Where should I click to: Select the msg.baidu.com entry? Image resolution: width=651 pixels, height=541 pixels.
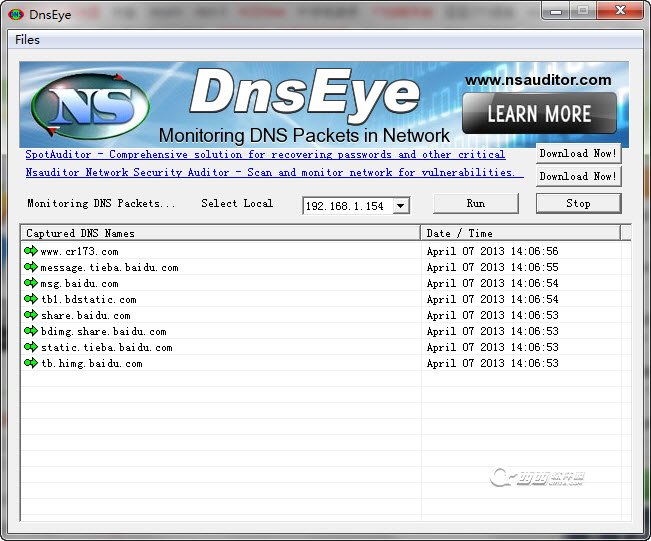80,283
